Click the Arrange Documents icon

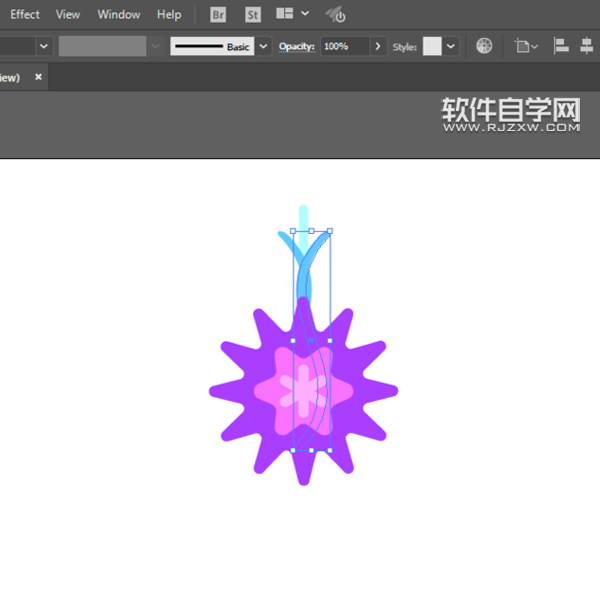point(284,14)
